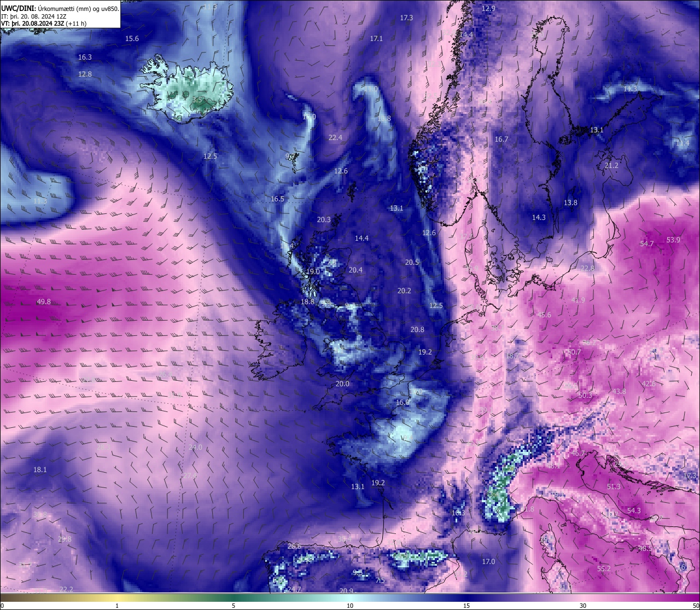Click the 20.5 value label
This screenshot has height=610, width=700.
point(412,262)
